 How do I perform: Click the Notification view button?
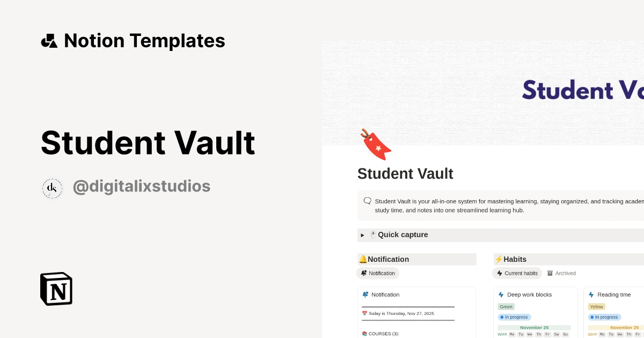pyautogui.click(x=378, y=273)
